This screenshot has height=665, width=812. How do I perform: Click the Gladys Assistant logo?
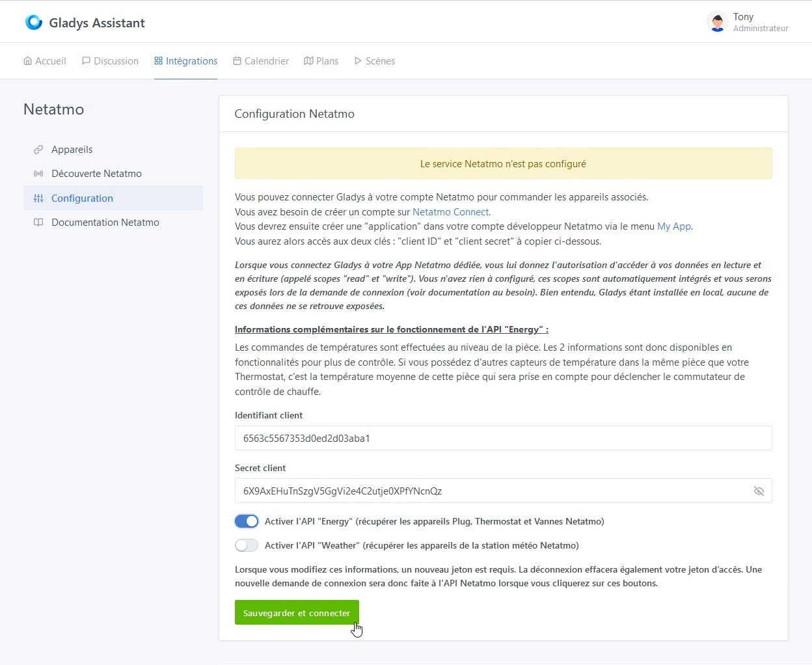coord(33,21)
